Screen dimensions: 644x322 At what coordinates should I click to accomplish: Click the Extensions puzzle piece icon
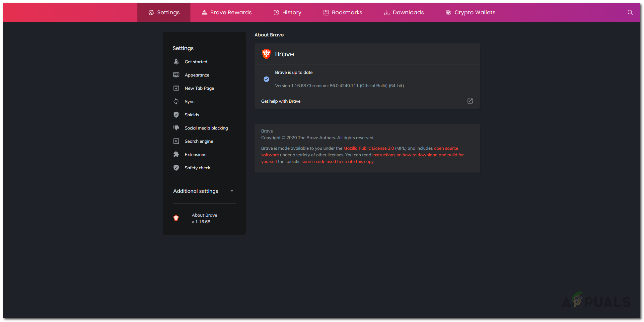click(x=176, y=154)
